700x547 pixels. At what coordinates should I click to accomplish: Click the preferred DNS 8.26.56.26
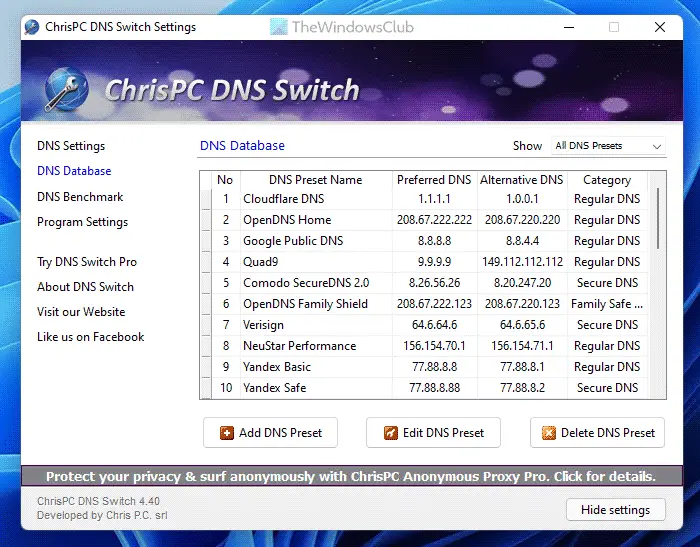(x=434, y=283)
